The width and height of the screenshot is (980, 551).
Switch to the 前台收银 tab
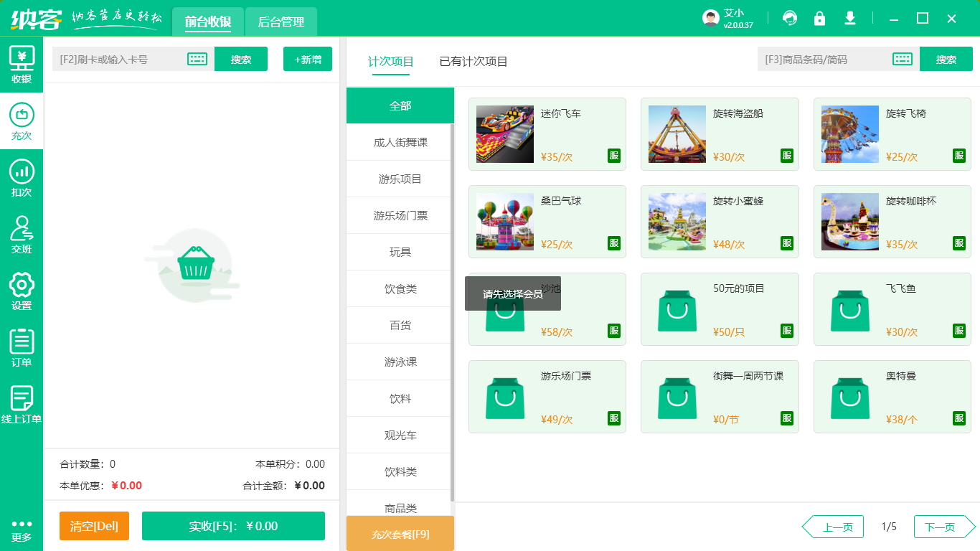pos(208,22)
